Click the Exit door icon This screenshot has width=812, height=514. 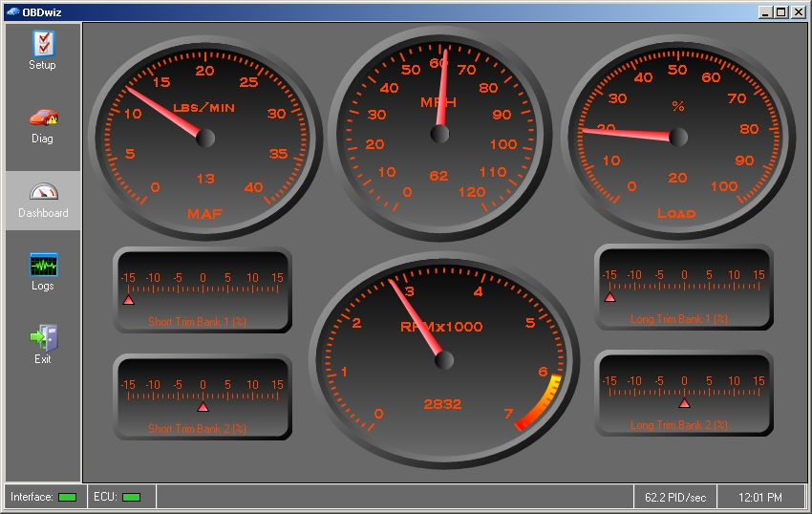pyautogui.click(x=44, y=338)
